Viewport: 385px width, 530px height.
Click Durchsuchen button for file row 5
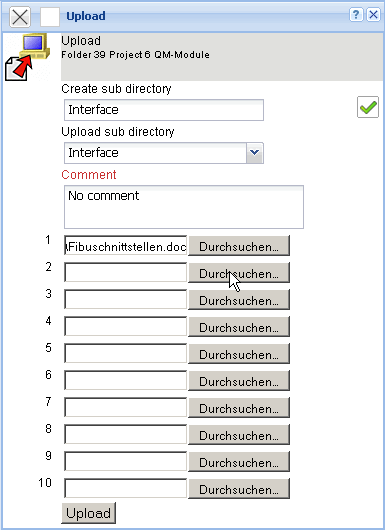point(239,354)
